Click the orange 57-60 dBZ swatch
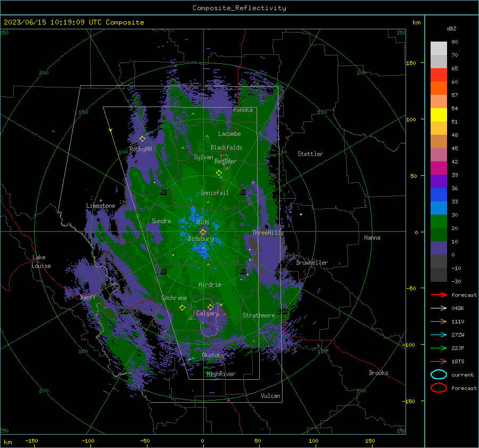 tap(439, 88)
